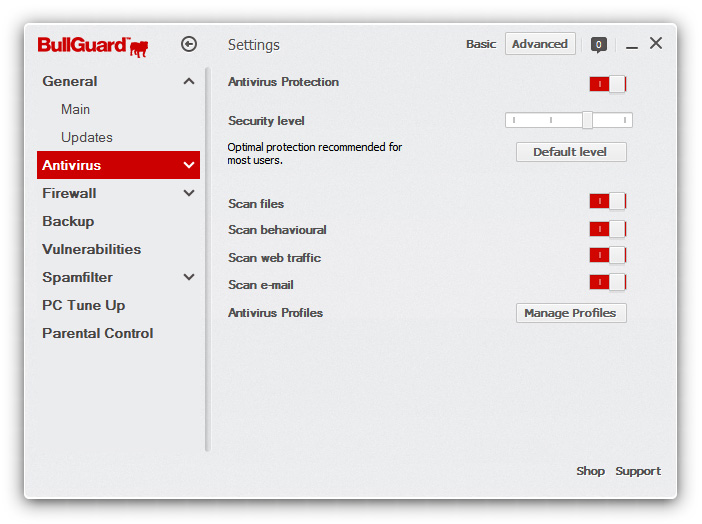702x524 pixels.
Task: Select the Antivirus category label
Action: [71, 165]
